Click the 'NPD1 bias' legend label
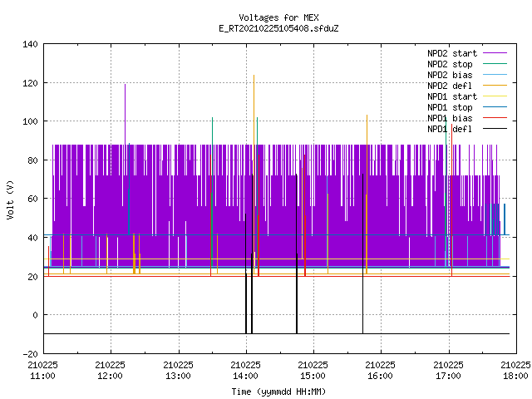The width and height of the screenshot is (532, 399). (450, 118)
